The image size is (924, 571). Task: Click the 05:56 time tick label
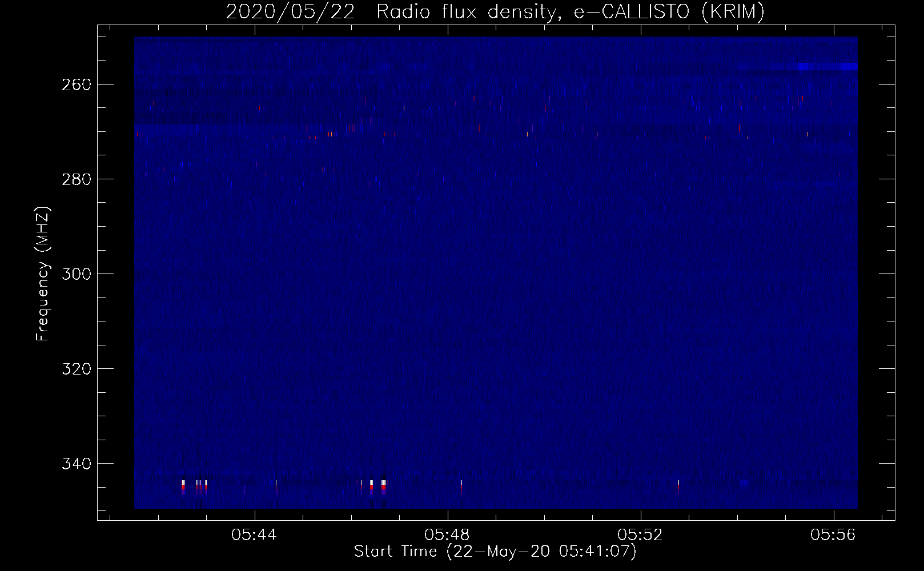click(x=834, y=535)
